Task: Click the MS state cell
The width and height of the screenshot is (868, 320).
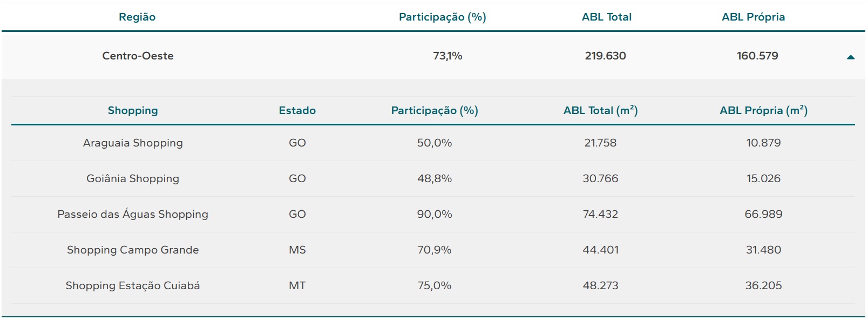Action: [x=297, y=250]
